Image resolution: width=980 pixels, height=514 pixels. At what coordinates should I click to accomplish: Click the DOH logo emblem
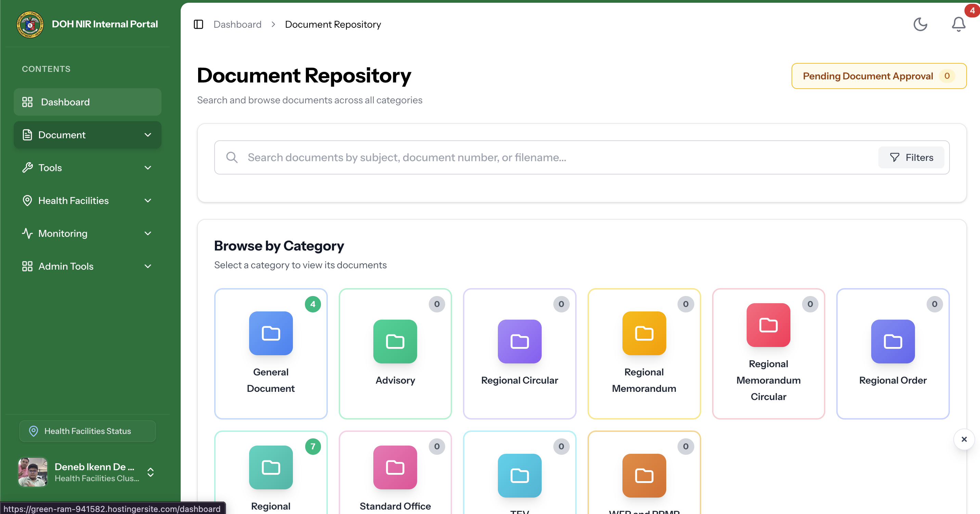click(30, 24)
